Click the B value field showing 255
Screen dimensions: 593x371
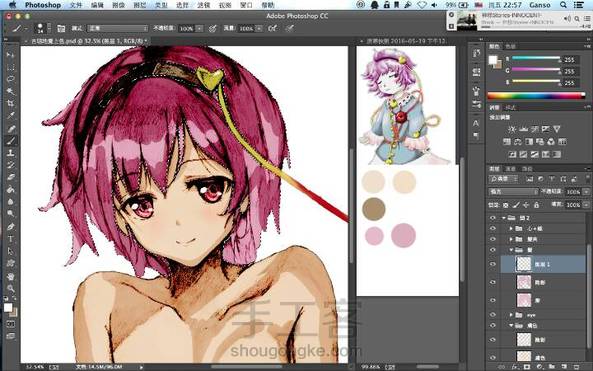[x=570, y=83]
